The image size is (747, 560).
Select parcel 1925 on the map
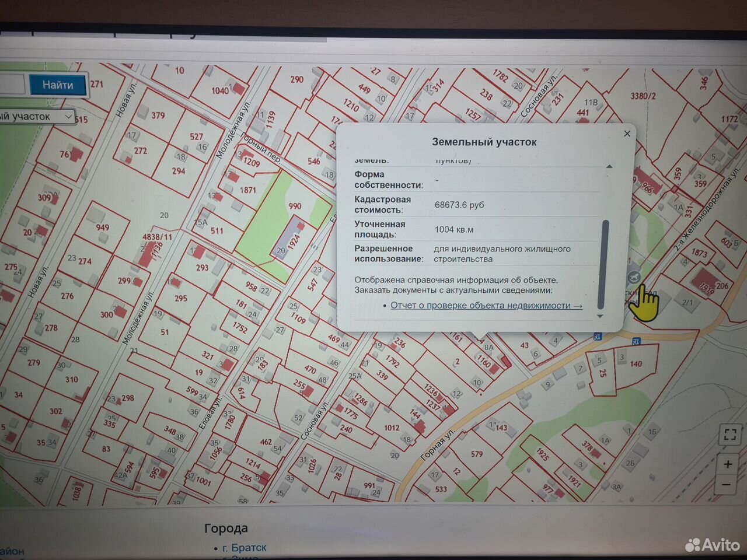542,454
